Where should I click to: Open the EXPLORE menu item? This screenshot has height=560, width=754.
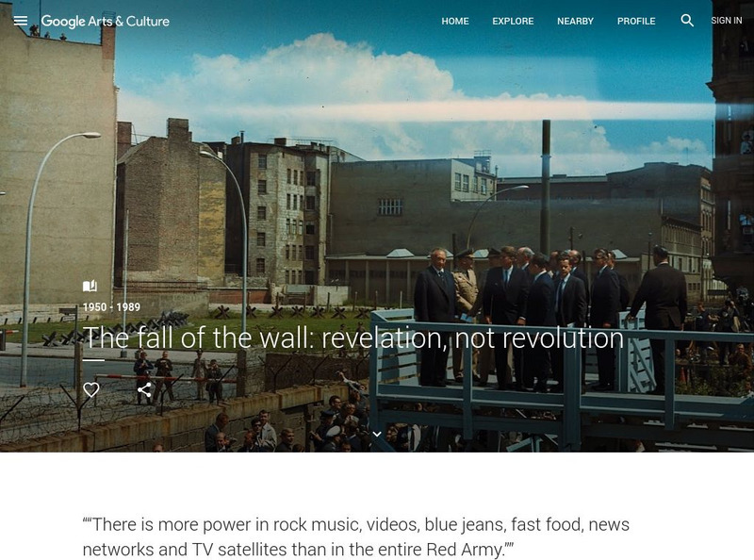click(x=513, y=21)
